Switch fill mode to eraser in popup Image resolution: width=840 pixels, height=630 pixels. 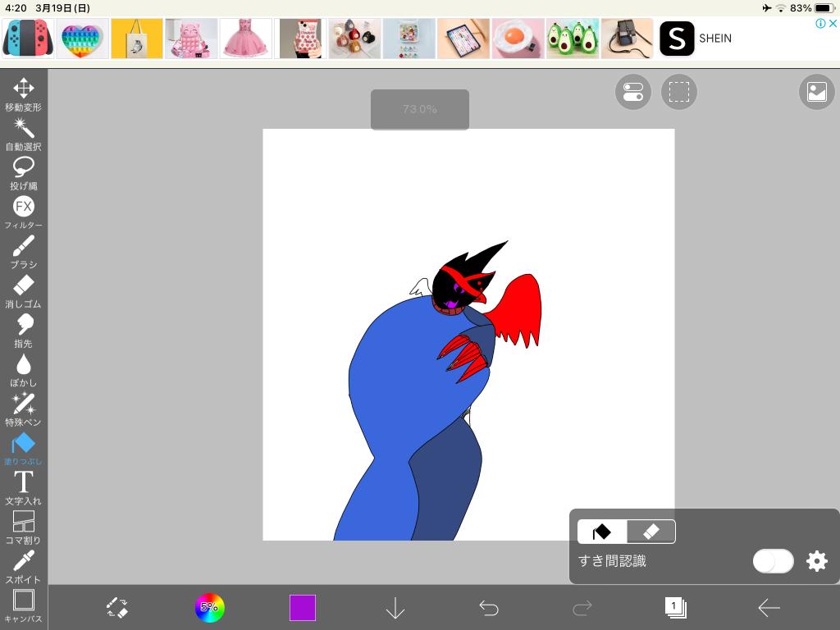(651, 532)
